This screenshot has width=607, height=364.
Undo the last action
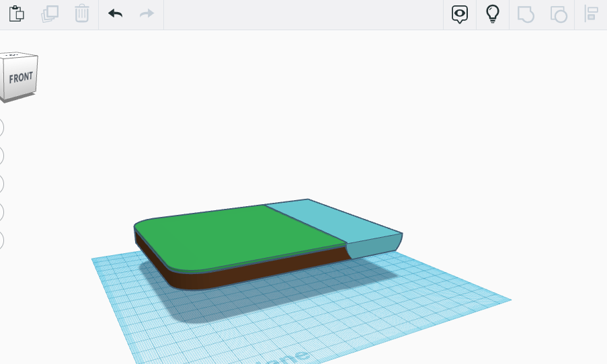coord(116,13)
